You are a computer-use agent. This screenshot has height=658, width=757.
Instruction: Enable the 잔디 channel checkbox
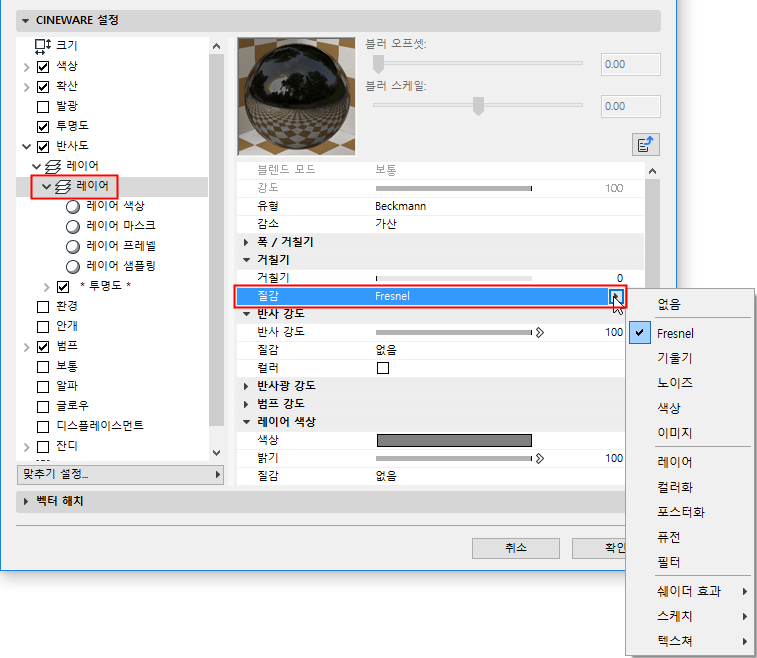click(43, 447)
